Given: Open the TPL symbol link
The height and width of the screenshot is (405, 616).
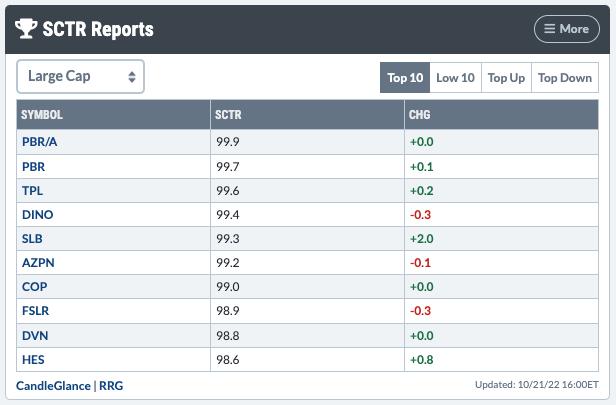Looking at the screenshot, I should [x=32, y=190].
